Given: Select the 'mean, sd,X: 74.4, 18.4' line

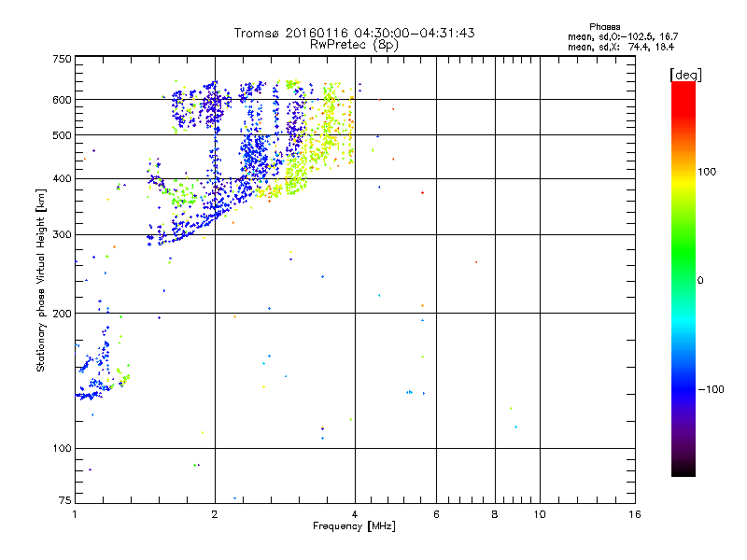Looking at the screenshot, I should (621, 47).
